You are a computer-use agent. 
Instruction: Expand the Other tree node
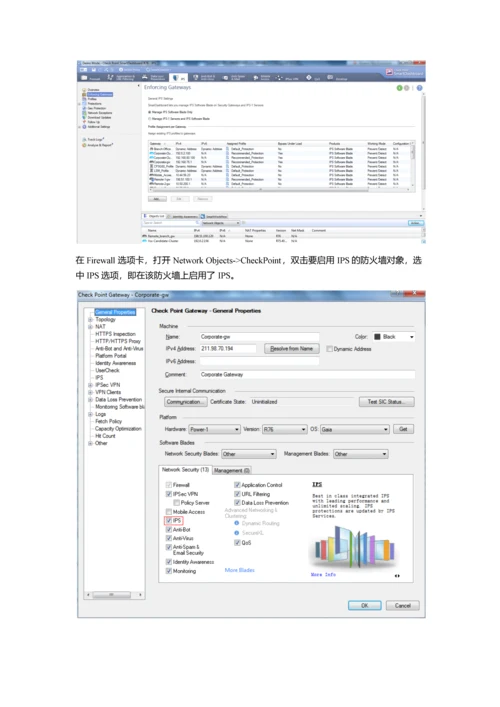(90, 443)
